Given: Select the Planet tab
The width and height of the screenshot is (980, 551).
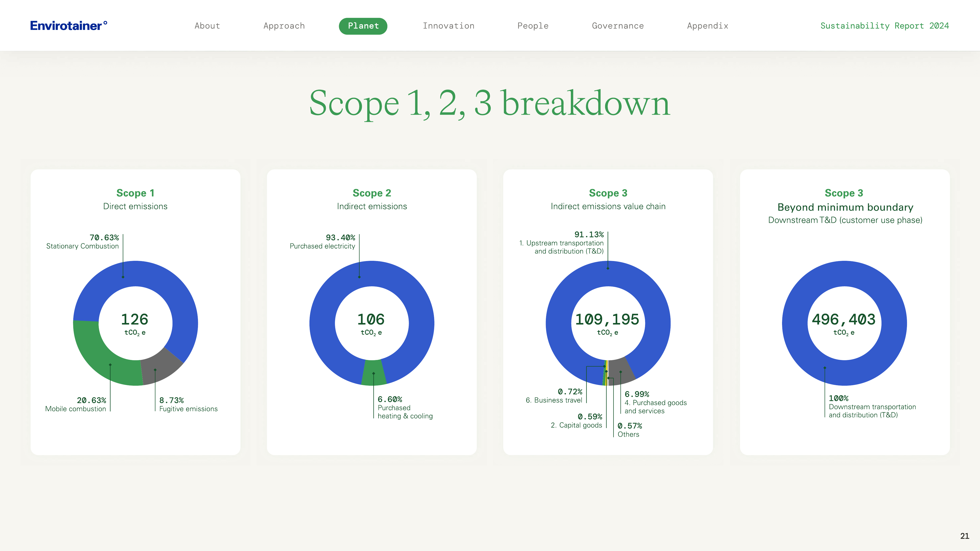Looking at the screenshot, I should (363, 26).
